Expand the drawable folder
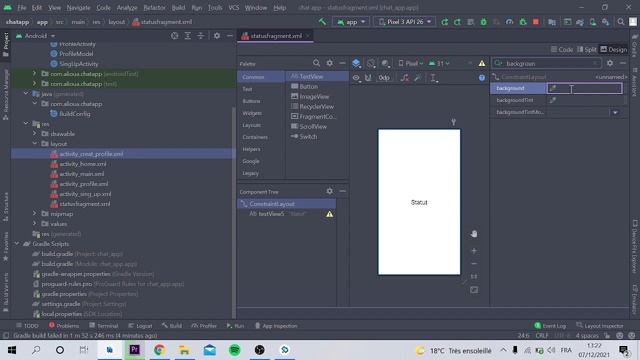This screenshot has width=640, height=360. tap(35, 134)
